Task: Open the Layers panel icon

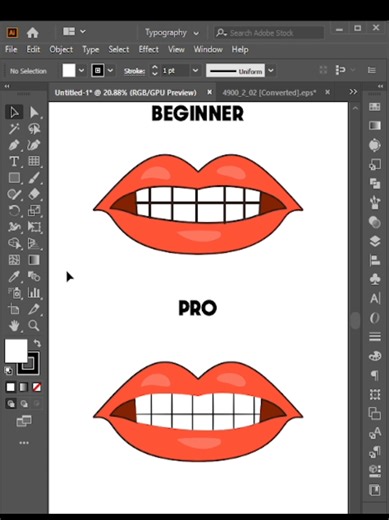Action: pos(375,241)
